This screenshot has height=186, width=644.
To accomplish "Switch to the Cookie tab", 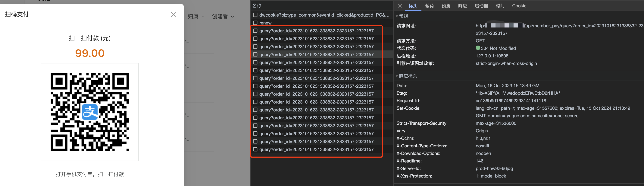I will click(519, 6).
